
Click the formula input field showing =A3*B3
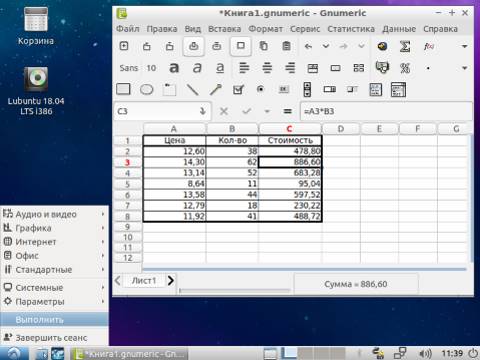tap(386, 111)
